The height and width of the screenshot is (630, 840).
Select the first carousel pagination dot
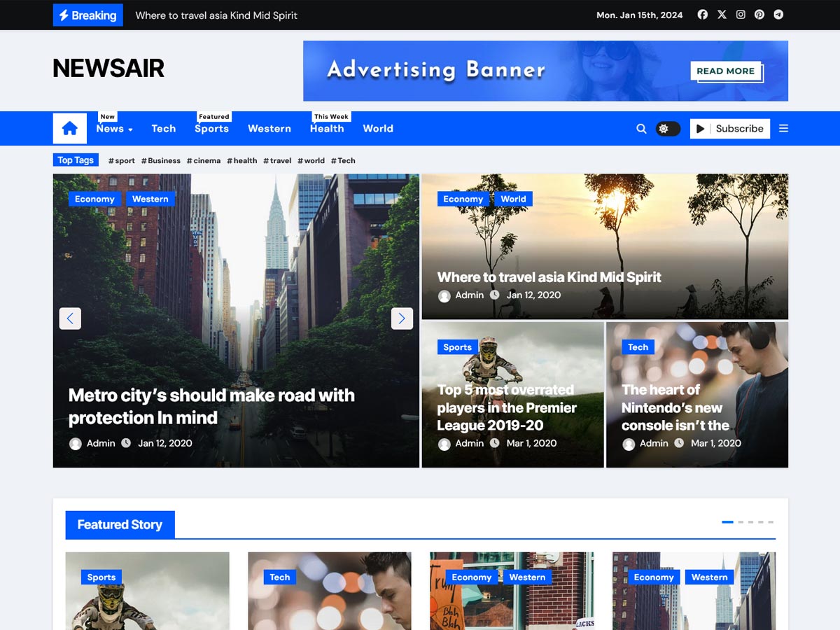[x=727, y=521]
